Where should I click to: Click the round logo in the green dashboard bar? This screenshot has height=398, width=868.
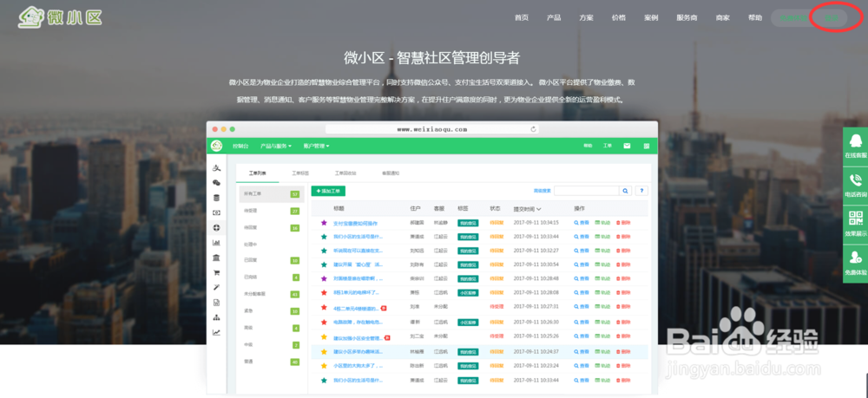216,146
